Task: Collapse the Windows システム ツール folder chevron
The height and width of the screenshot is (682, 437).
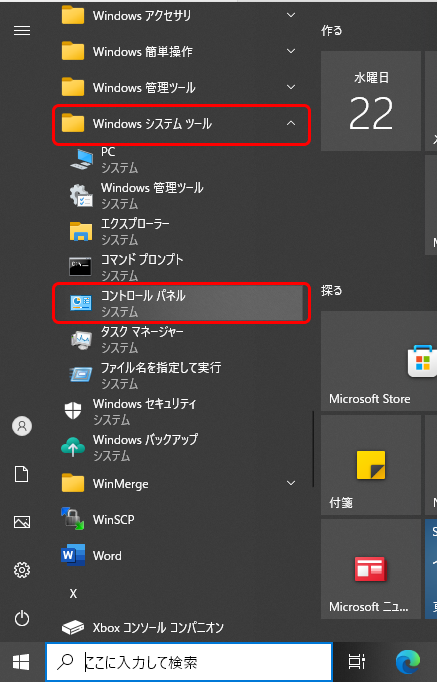Action: click(291, 124)
